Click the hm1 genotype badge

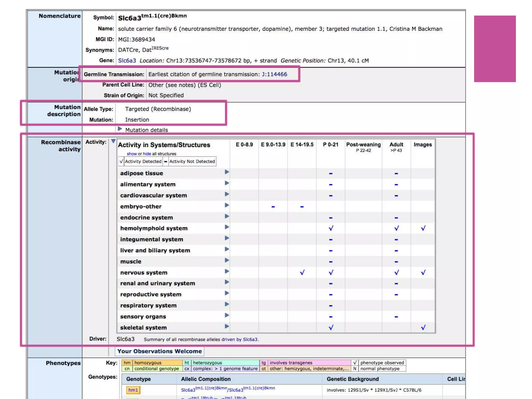(133, 390)
